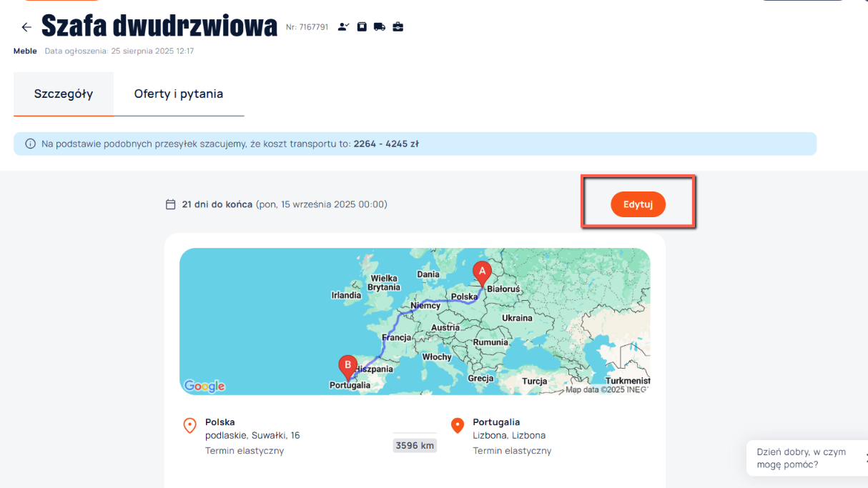Click the back arrow beside the title
The image size is (868, 488).
pos(26,27)
